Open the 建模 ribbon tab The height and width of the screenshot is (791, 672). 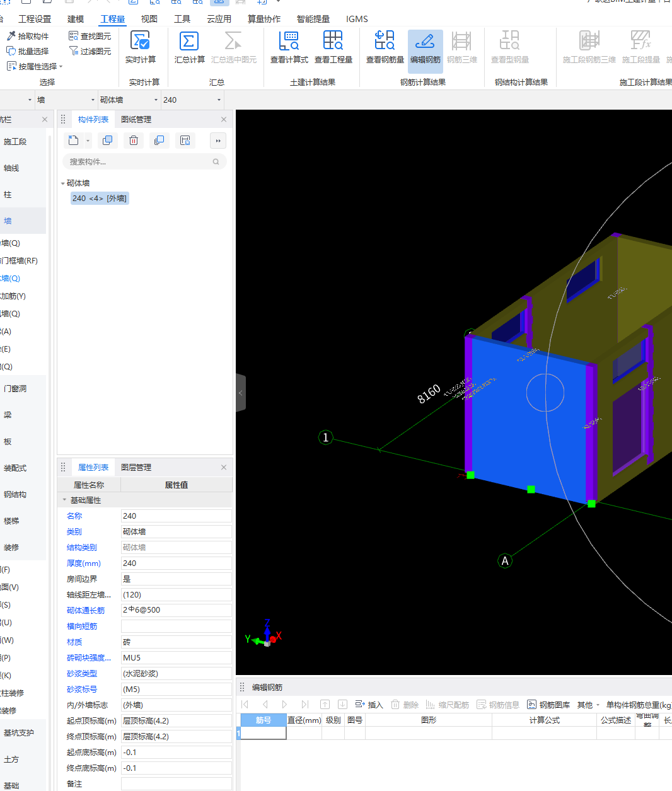pyautogui.click(x=76, y=19)
